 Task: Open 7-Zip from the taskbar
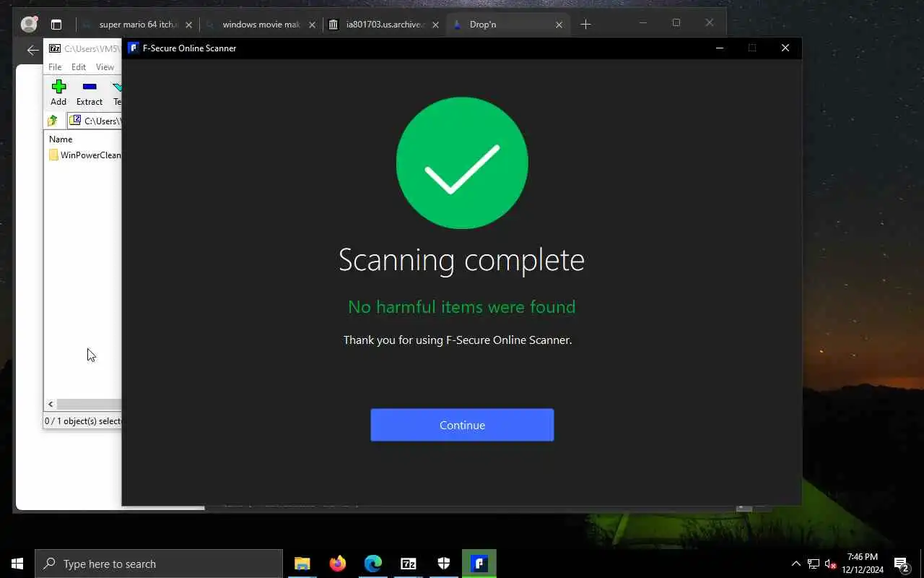pyautogui.click(x=408, y=564)
